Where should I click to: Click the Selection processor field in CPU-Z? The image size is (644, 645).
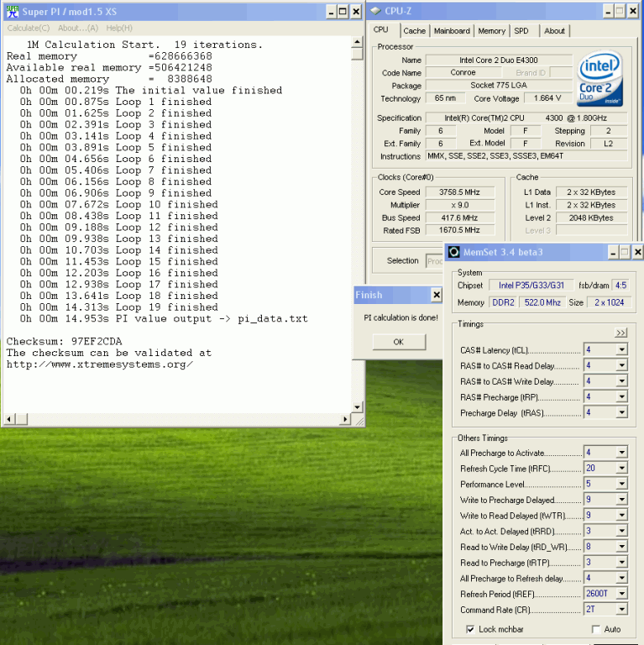435,261
